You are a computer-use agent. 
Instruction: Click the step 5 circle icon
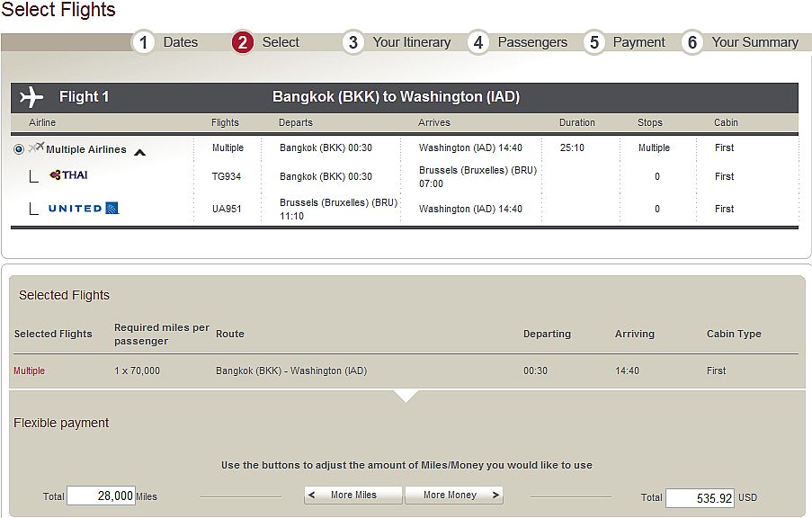coord(593,42)
